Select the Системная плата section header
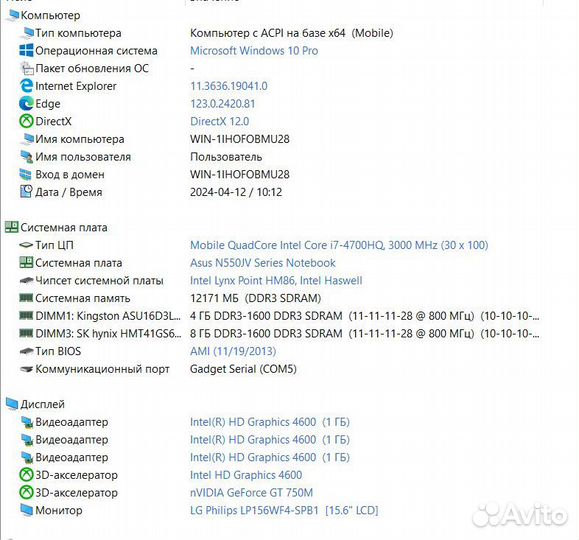Screen dimensions: 579x540 [64, 228]
